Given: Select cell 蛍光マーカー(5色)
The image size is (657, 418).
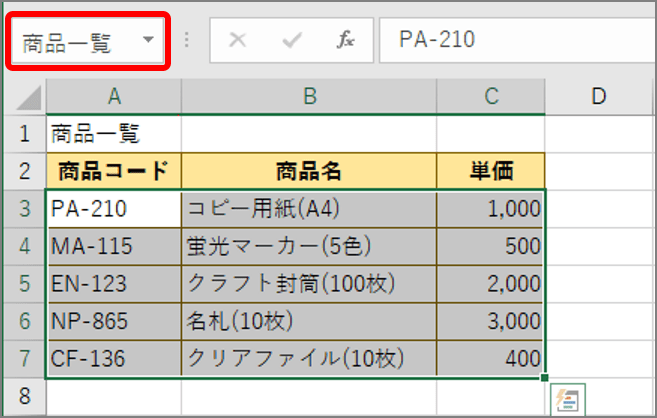Looking at the screenshot, I should (309, 246).
